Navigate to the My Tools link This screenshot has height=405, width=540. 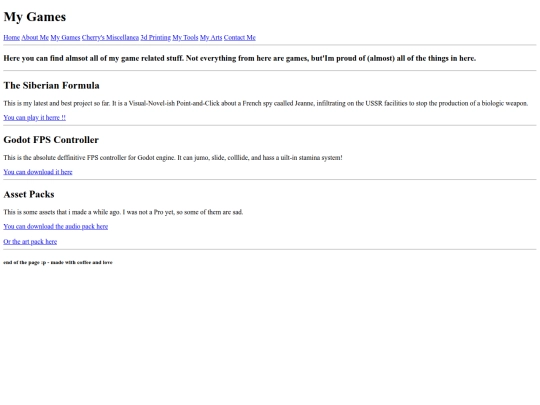(x=185, y=38)
